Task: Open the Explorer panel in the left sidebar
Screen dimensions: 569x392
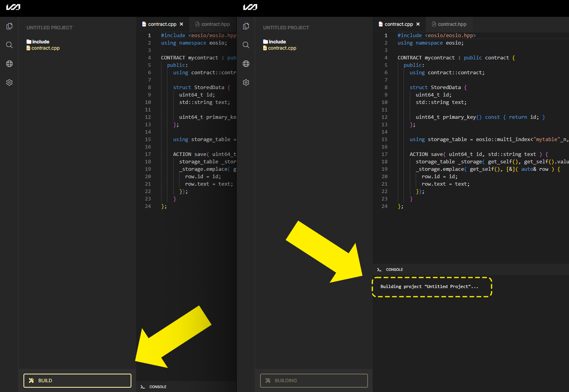Action: 9,26
